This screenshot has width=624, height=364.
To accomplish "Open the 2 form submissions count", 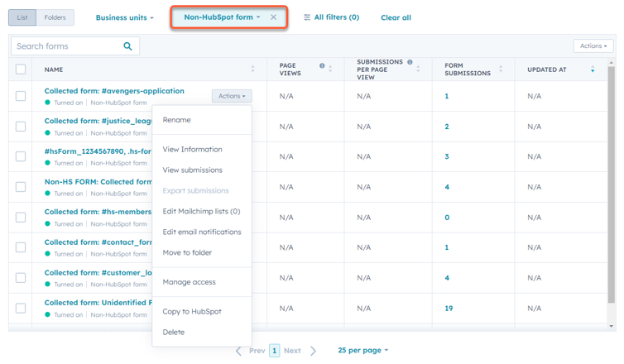I will (x=447, y=127).
